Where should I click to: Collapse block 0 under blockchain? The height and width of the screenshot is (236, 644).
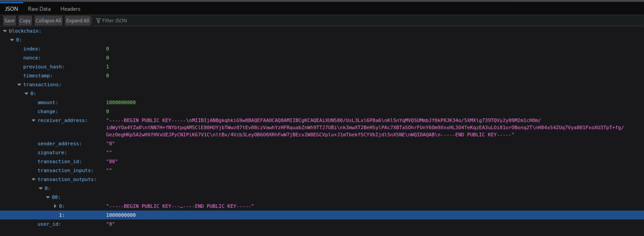point(12,40)
